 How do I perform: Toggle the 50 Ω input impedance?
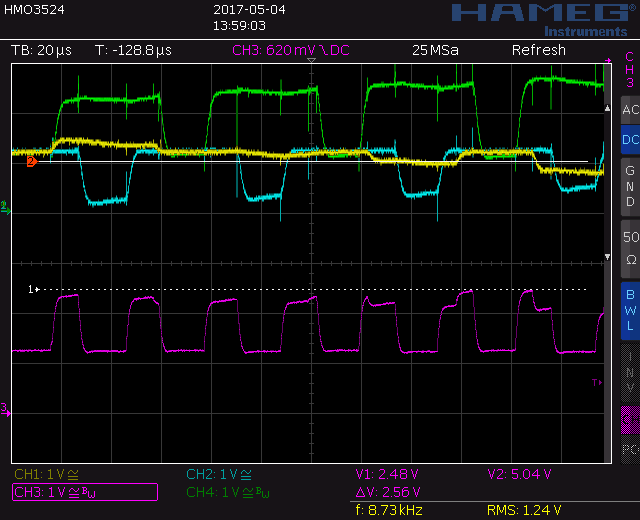coord(630,249)
